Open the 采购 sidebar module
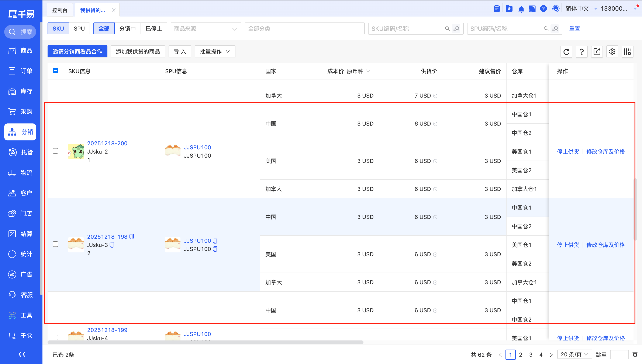Screen dimensions: 642x364 coord(20,112)
